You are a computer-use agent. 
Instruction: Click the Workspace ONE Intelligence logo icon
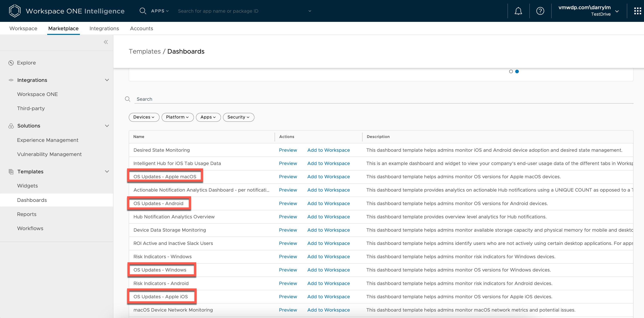15,11
